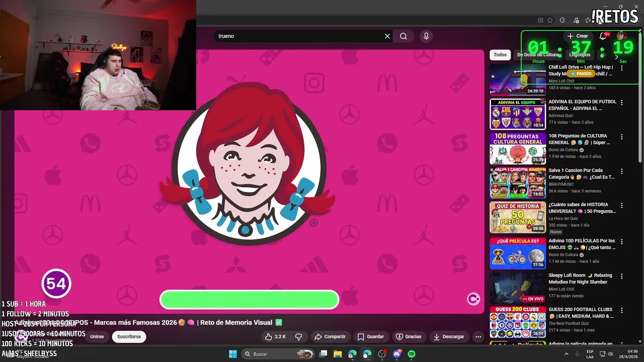Screen dimensions: 644x362
Task: Open Sleepy Lofi Room live thumbnail
Action: point(518,288)
